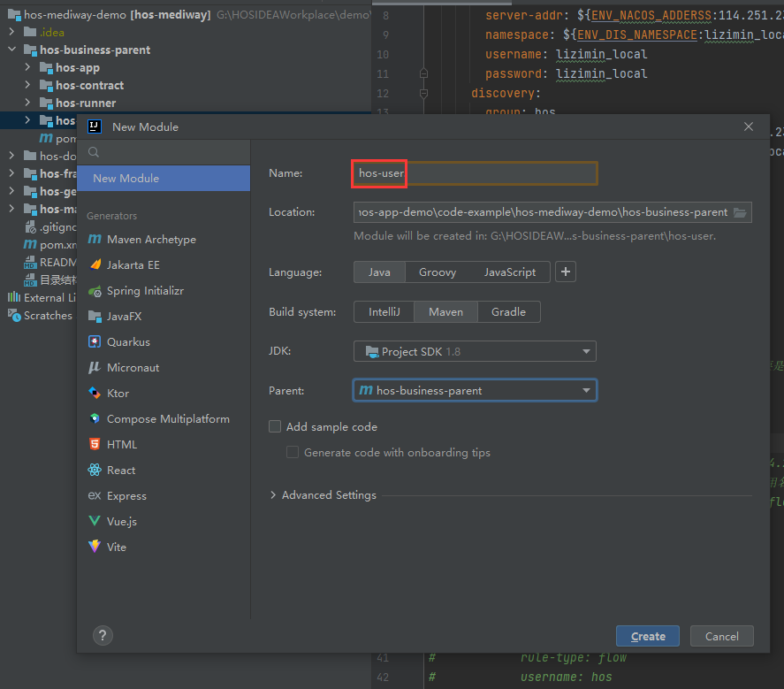This screenshot has width=784, height=689.
Task: Select the React generator entry
Action: (x=121, y=471)
